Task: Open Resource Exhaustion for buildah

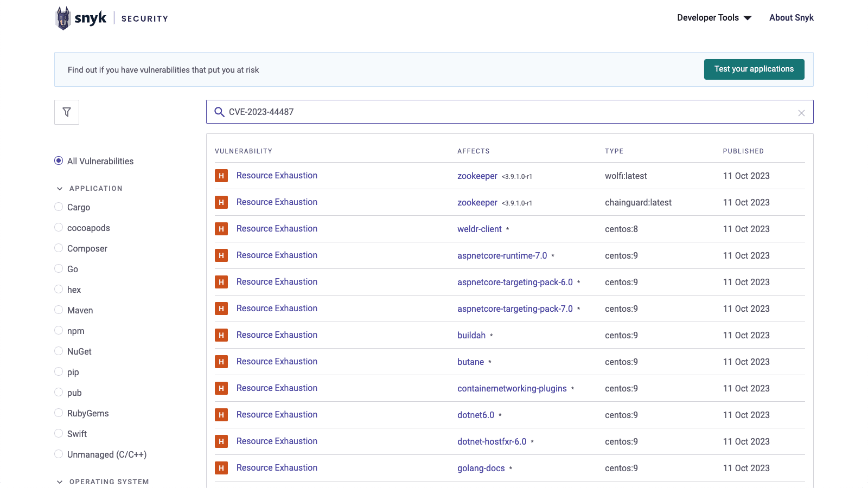Action: pyautogui.click(x=277, y=335)
